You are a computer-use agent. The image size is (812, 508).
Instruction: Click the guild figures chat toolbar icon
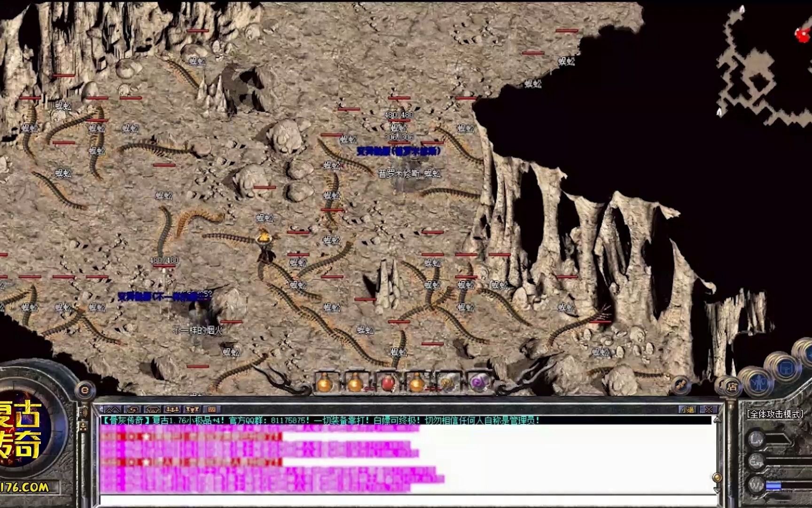[193, 409]
